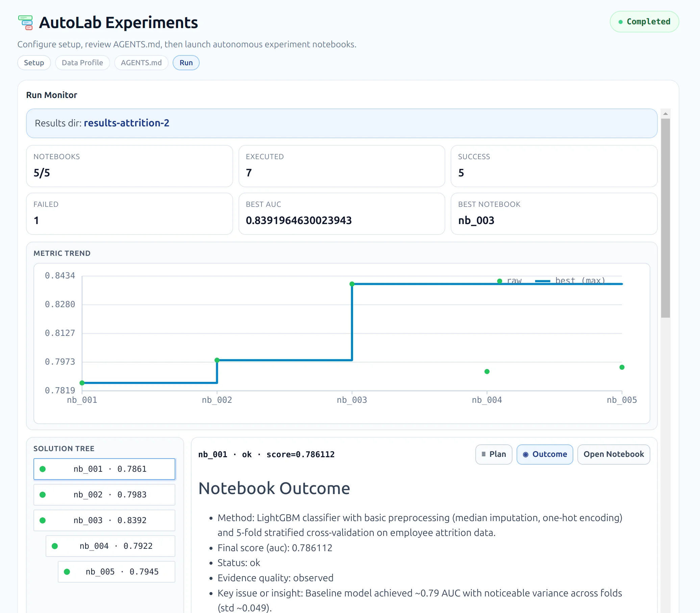Click the Open Notebook button
The height and width of the screenshot is (613, 700).
pyautogui.click(x=614, y=454)
